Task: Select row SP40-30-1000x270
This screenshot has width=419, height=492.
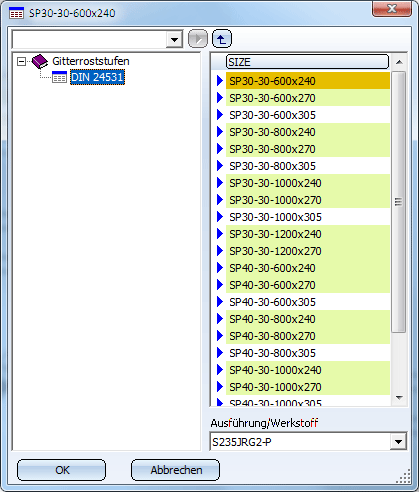Action: (308, 387)
